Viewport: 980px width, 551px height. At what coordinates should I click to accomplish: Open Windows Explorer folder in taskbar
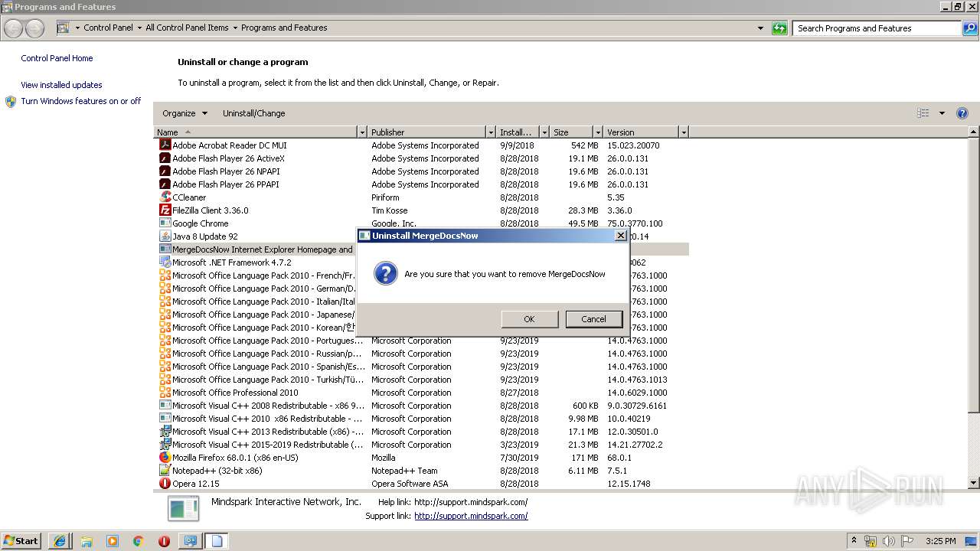(x=87, y=541)
